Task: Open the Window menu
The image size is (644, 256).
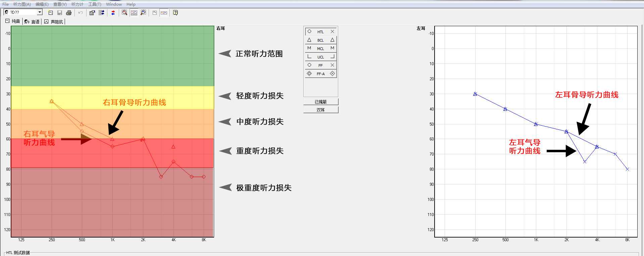Action: [114, 4]
